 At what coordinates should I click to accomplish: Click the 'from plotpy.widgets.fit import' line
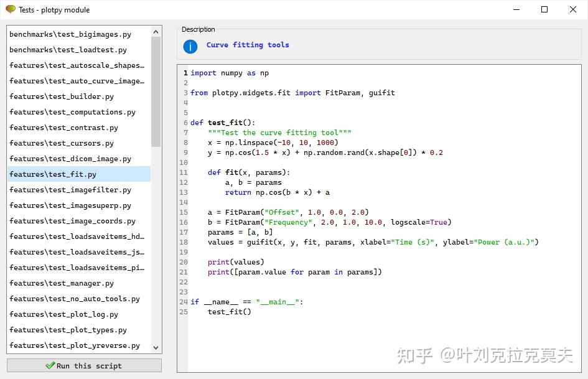click(x=292, y=93)
